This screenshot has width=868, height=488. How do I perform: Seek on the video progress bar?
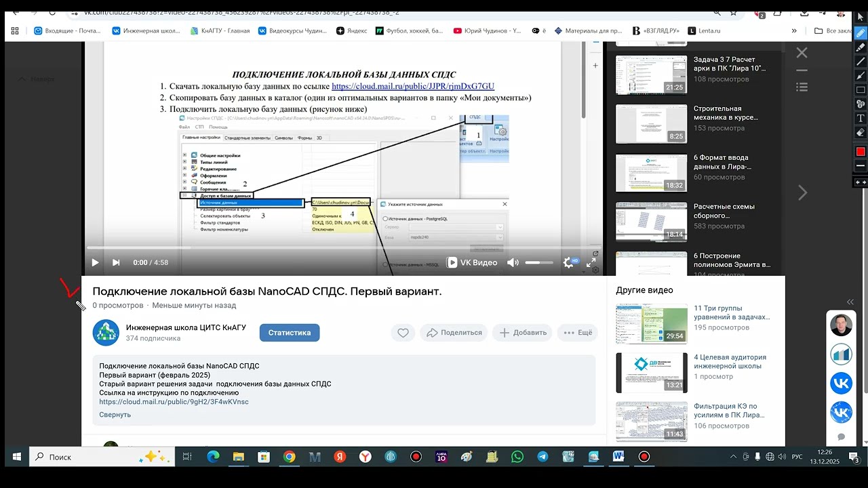(x=344, y=248)
